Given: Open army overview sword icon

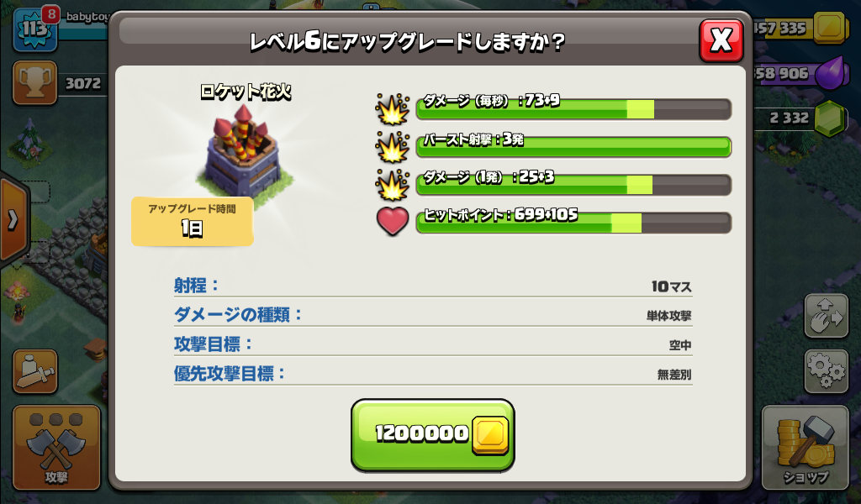Looking at the screenshot, I should point(35,371).
